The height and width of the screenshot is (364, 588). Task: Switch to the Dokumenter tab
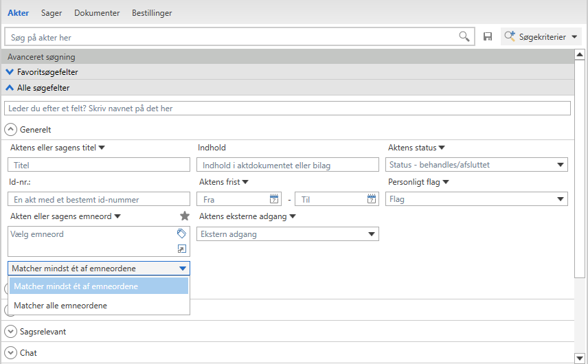97,13
